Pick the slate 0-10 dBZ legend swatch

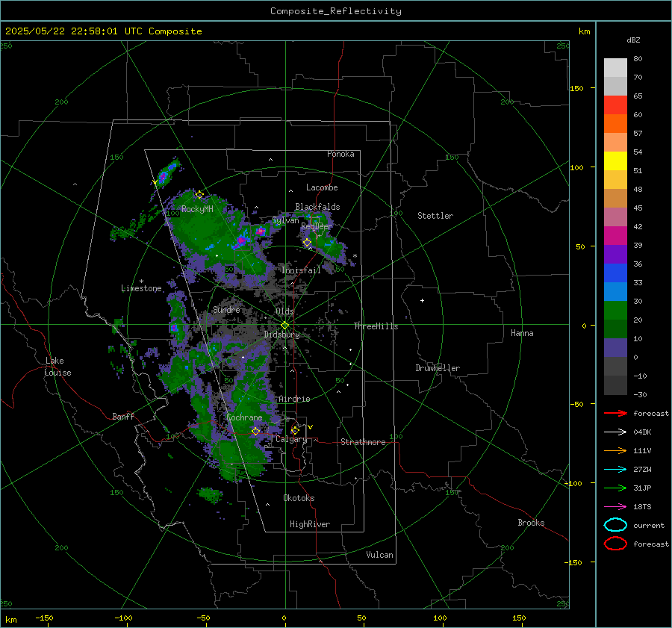(x=615, y=348)
